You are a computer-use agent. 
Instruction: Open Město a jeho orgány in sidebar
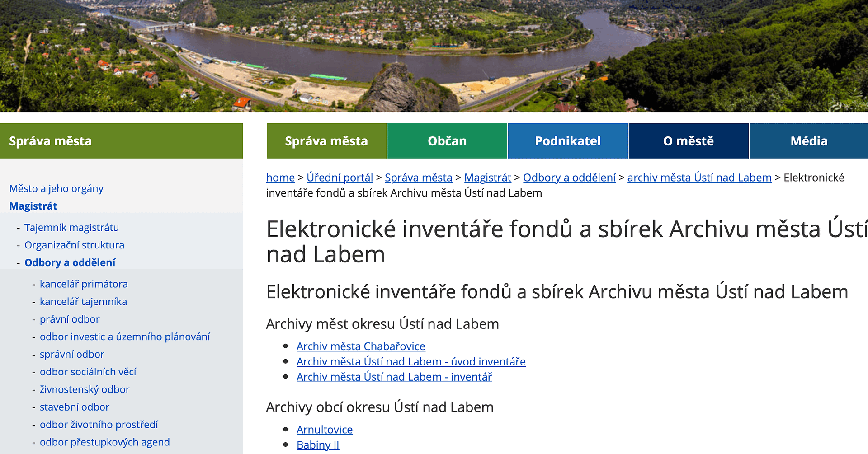coord(57,188)
